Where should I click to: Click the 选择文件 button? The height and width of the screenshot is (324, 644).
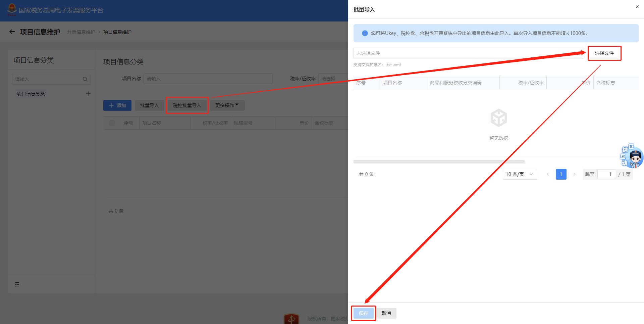(604, 53)
